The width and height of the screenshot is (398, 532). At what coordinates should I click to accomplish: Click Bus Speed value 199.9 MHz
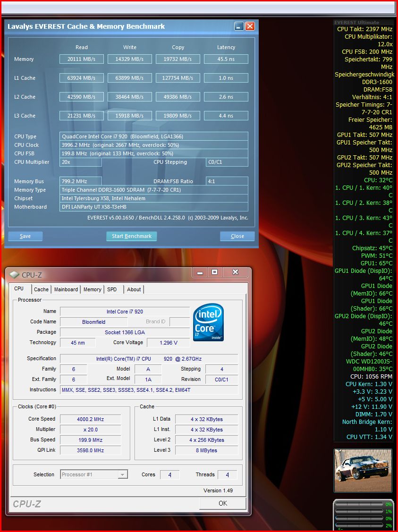click(90, 440)
